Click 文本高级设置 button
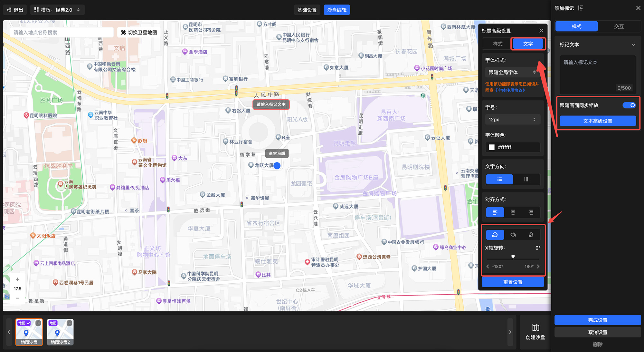 (x=598, y=121)
